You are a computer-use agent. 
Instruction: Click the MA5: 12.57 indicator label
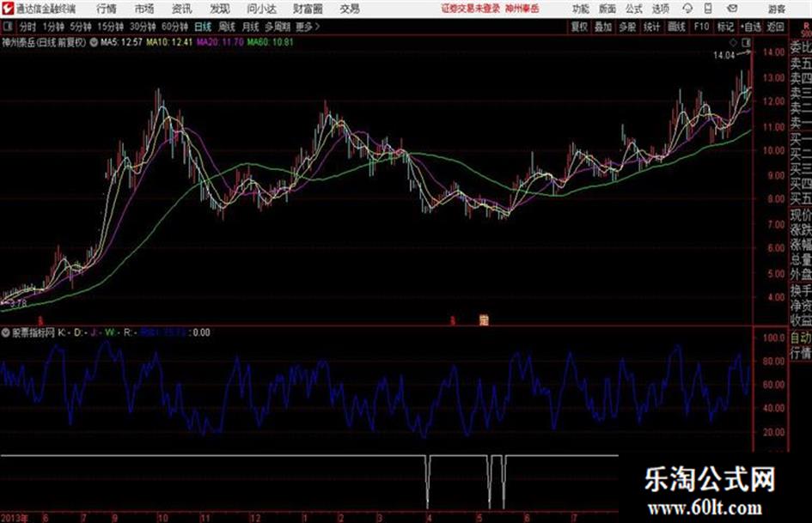122,42
